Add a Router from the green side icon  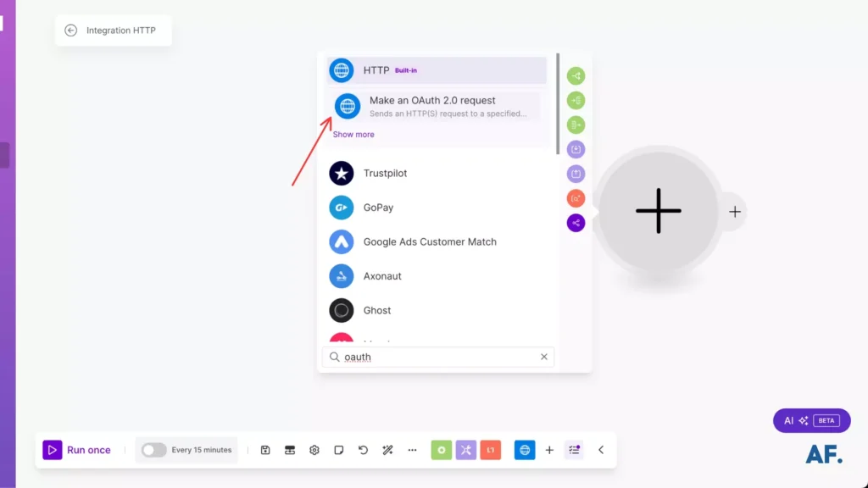tap(576, 75)
